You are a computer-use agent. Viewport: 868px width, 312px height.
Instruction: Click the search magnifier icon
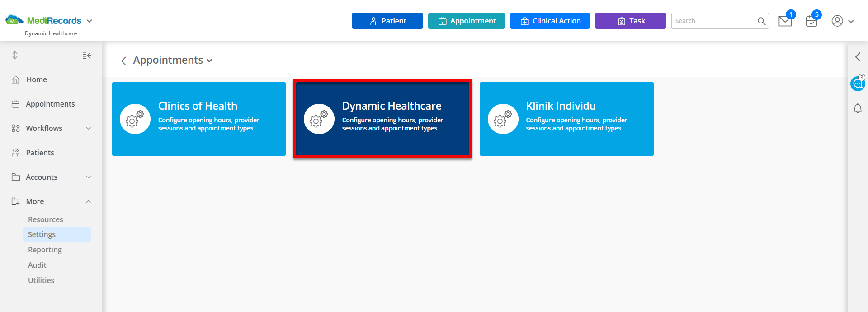point(762,21)
